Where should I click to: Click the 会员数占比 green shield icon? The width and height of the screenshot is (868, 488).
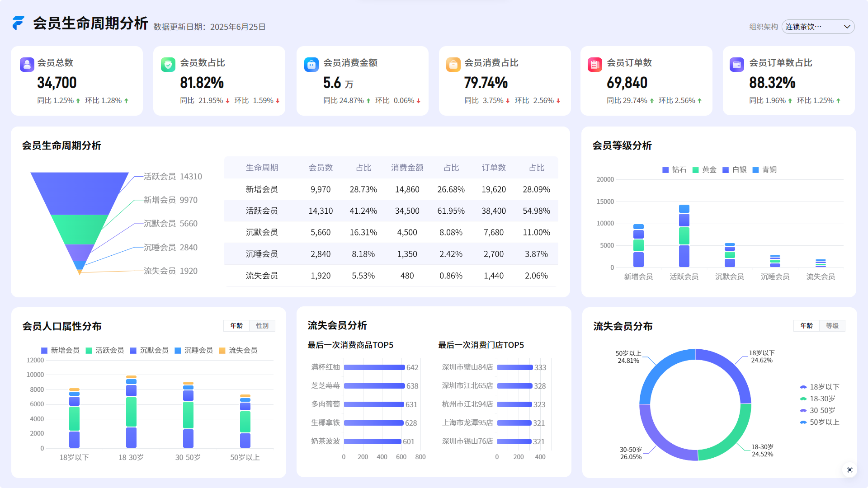point(168,65)
